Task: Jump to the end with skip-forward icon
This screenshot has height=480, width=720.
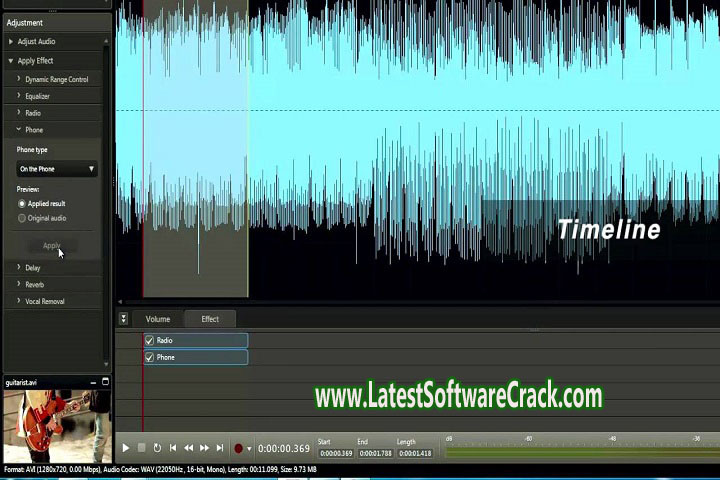Action: (220, 447)
